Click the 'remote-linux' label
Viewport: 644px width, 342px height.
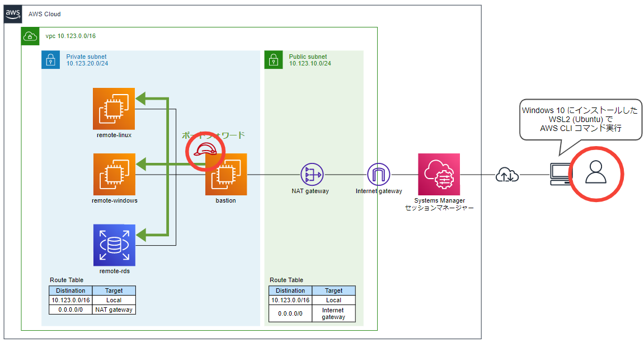tap(114, 135)
